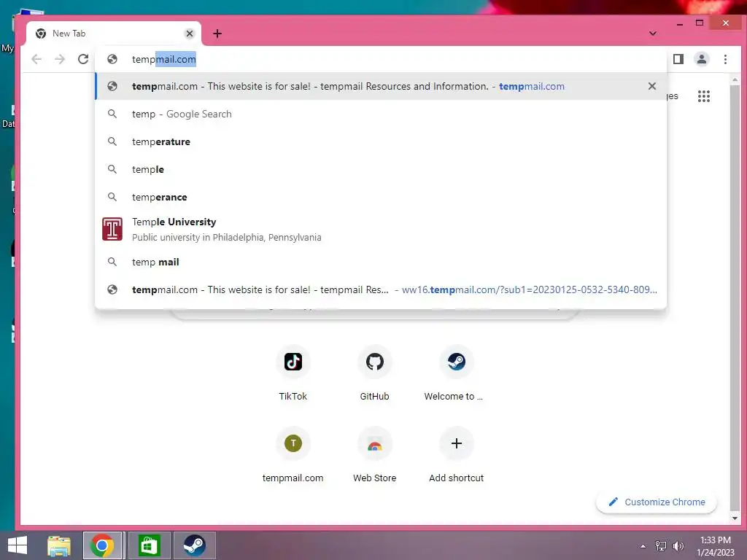Click the Chrome taskbar icon
The image size is (747, 560).
pyautogui.click(x=102, y=545)
